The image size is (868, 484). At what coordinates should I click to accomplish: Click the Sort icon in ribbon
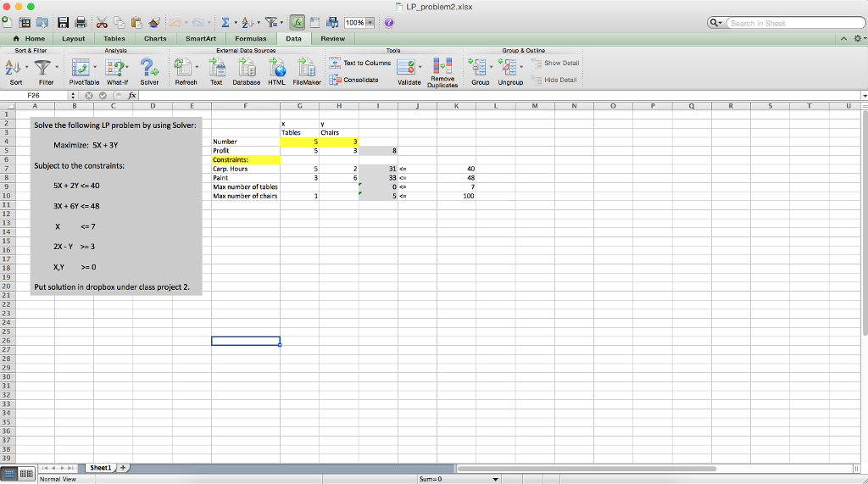pos(12,68)
